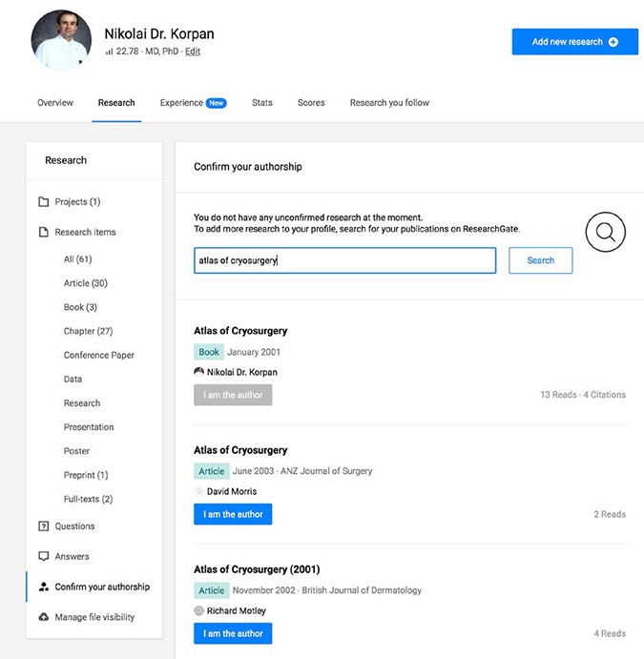Click the Research items document icon
Screen dimensions: 644x659
pos(43,233)
